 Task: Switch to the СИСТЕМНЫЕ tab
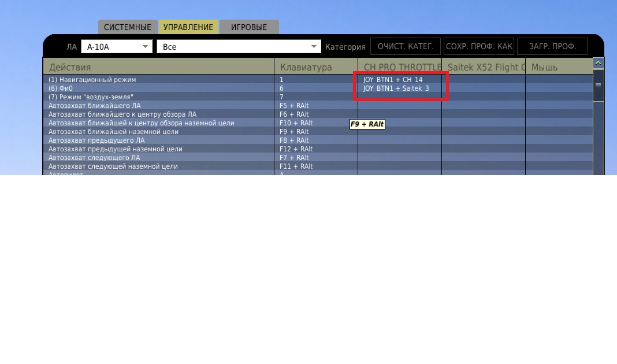[x=128, y=27]
